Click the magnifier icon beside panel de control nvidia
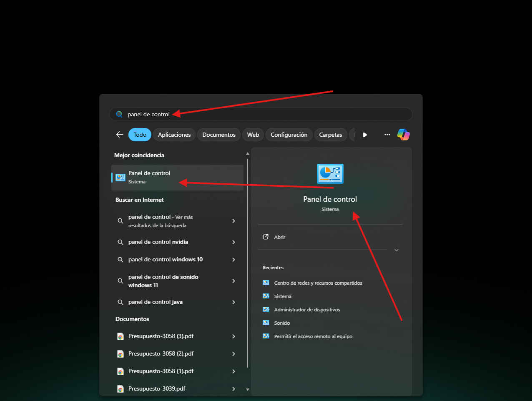532x401 pixels. 120,242
